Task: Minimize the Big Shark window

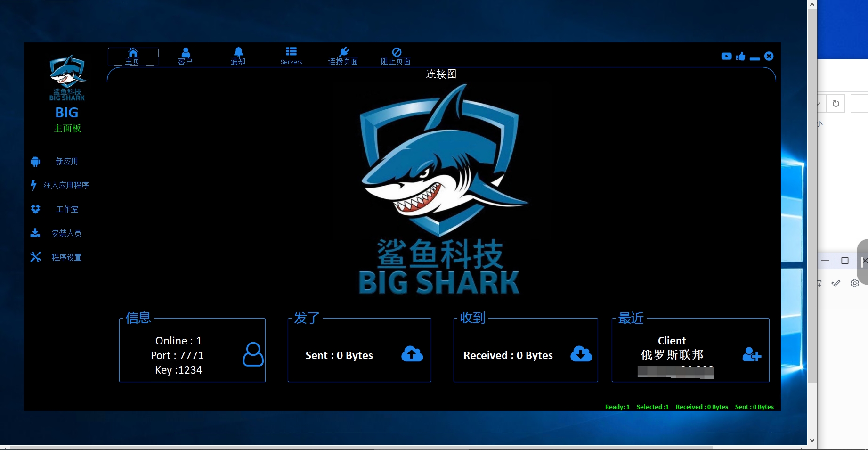Action: point(754,58)
